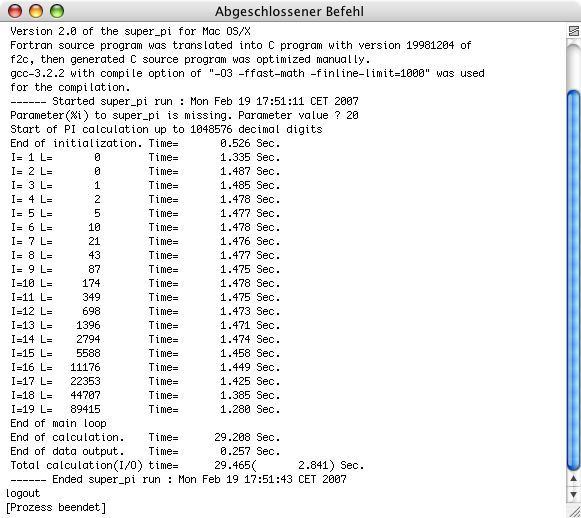The height and width of the screenshot is (518, 581).
Task: Click the 'I=12 L= 698' row
Action: click(x=145, y=311)
